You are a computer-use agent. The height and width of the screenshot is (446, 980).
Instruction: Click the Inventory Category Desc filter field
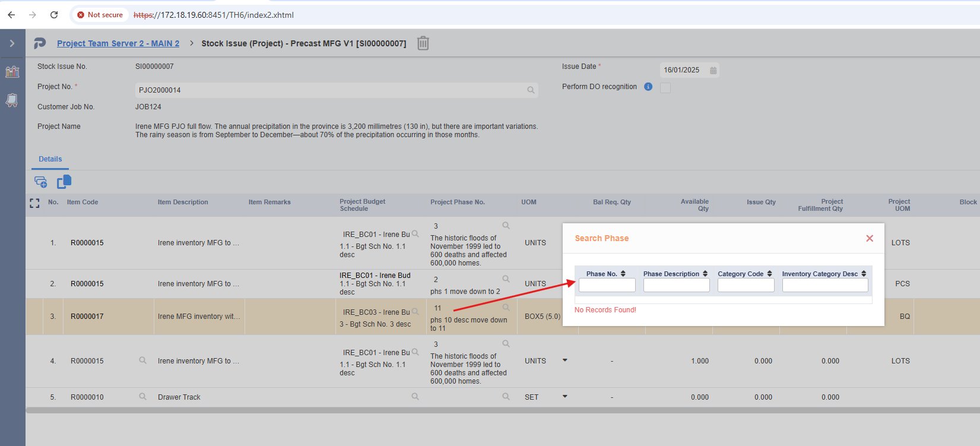click(825, 285)
